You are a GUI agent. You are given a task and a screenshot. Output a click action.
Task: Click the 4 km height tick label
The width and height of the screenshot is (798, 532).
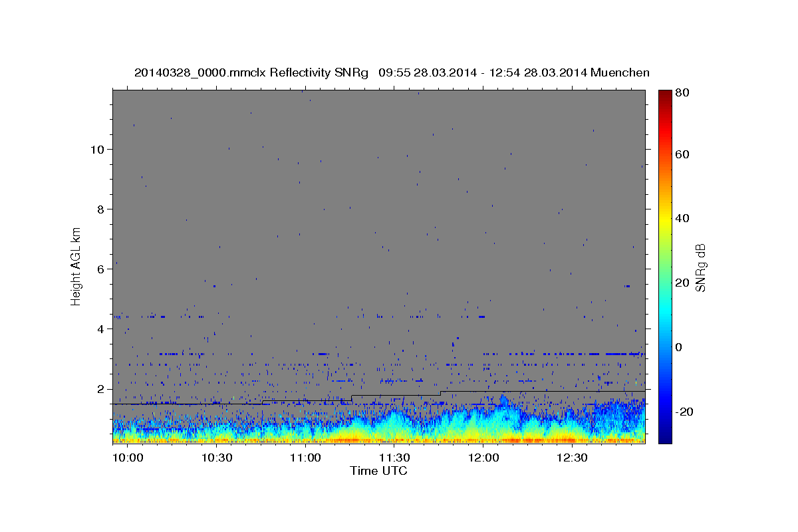click(x=100, y=329)
